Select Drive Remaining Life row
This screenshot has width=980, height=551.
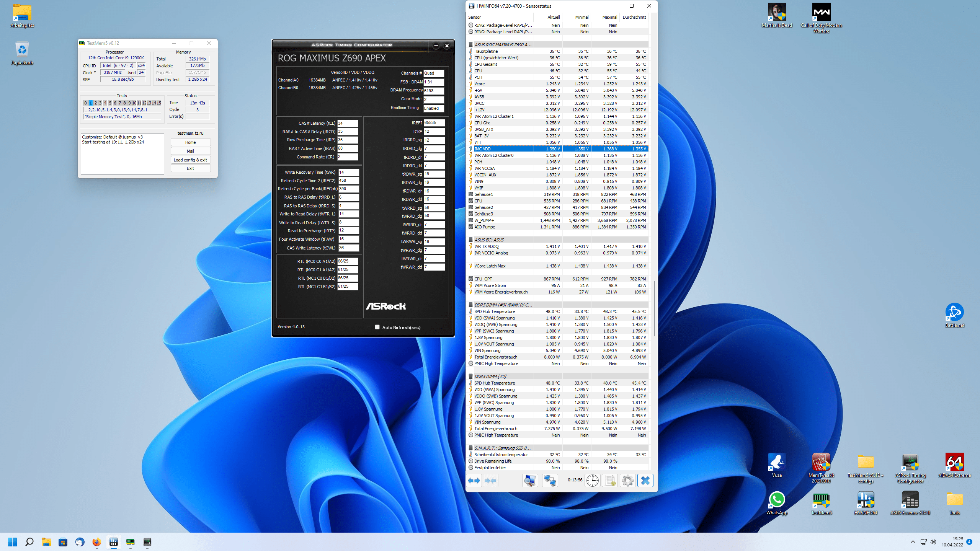[x=558, y=461]
